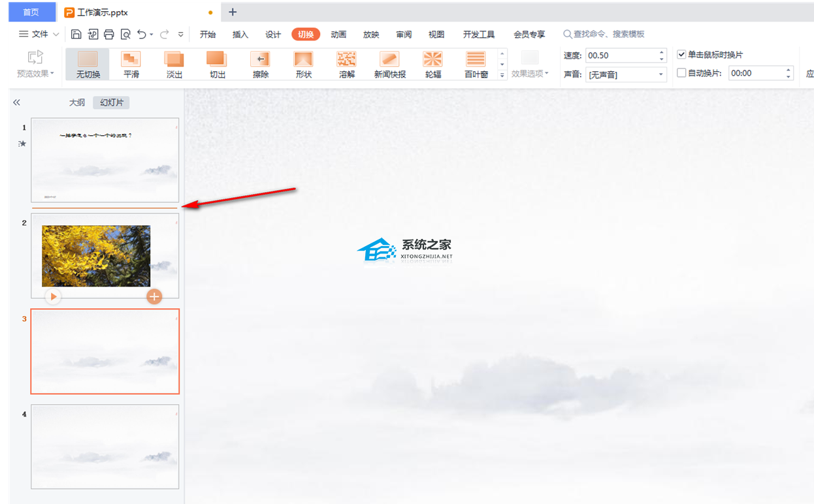This screenshot has width=814, height=504.
Task: Increase transition speed with up stepper
Action: point(662,52)
